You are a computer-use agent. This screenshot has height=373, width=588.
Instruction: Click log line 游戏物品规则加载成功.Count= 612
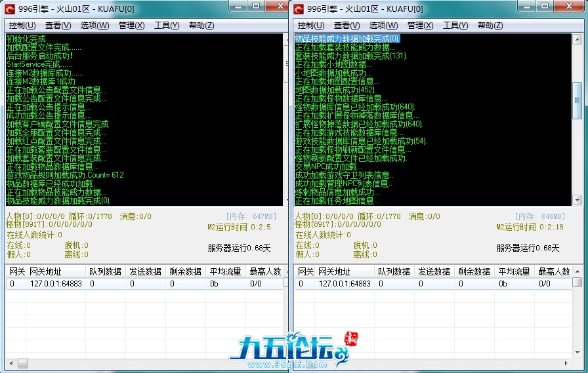click(65, 175)
